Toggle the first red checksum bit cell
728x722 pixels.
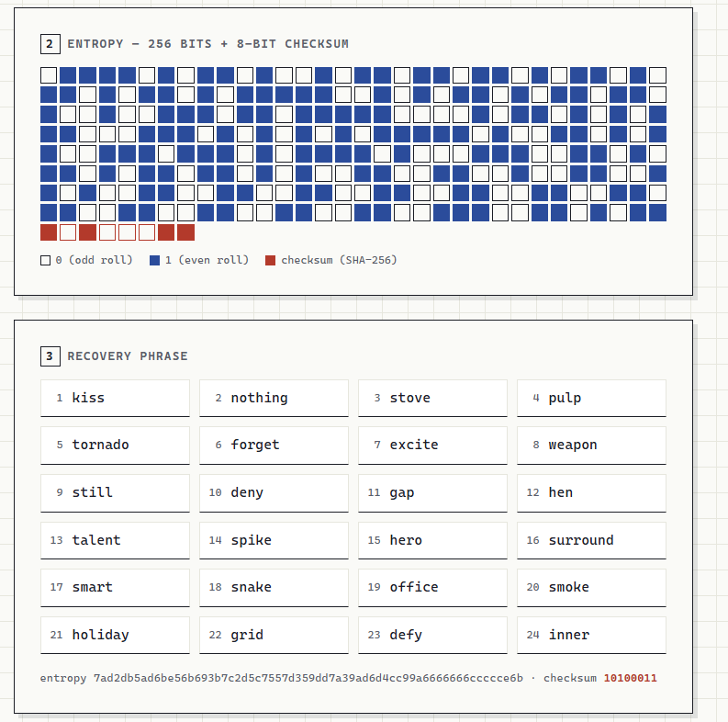[x=49, y=232]
